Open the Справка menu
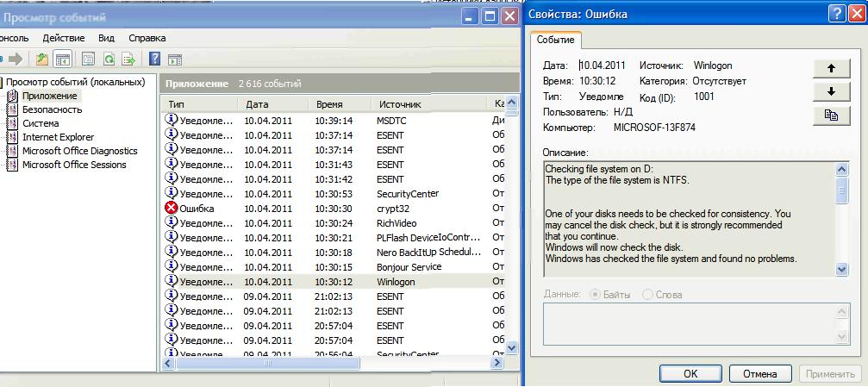This screenshot has width=868, height=387. 147,38
